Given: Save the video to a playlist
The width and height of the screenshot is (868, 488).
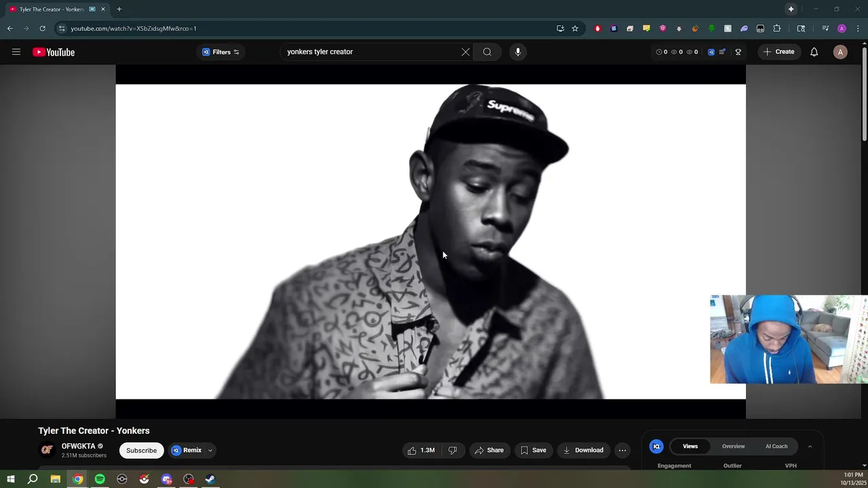Looking at the screenshot, I should pos(533,451).
